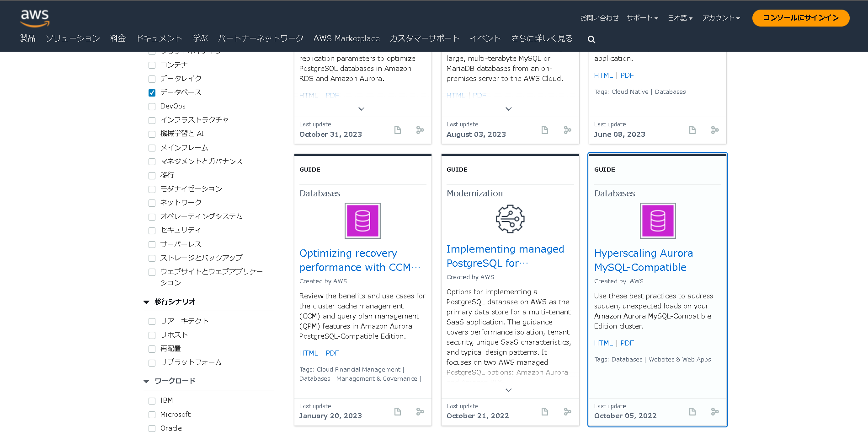Click share icon on October 31, 2023 card

click(420, 130)
